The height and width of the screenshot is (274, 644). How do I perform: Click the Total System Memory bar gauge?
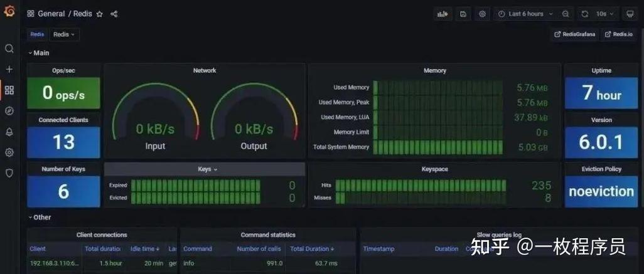[438, 147]
